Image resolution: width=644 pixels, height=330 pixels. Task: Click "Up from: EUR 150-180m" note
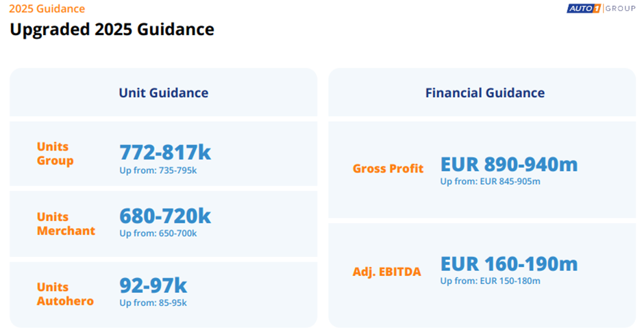(x=490, y=281)
